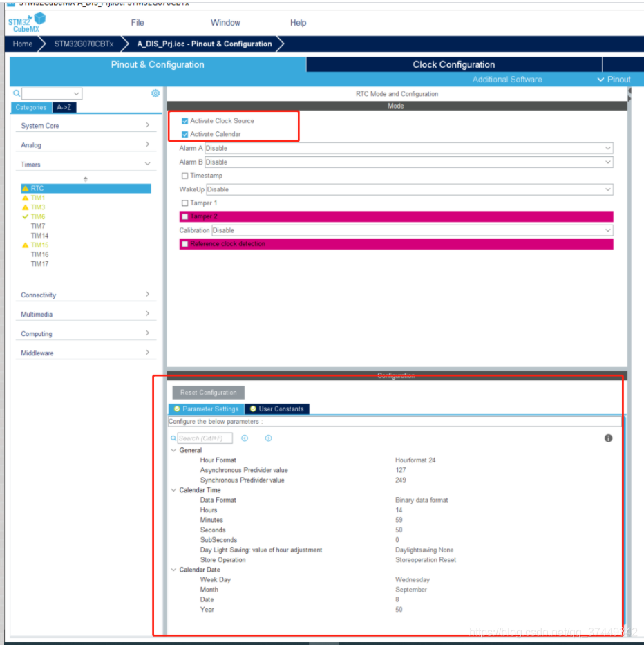644x645 pixels.
Task: Open Additional Software link
Action: 507,80
